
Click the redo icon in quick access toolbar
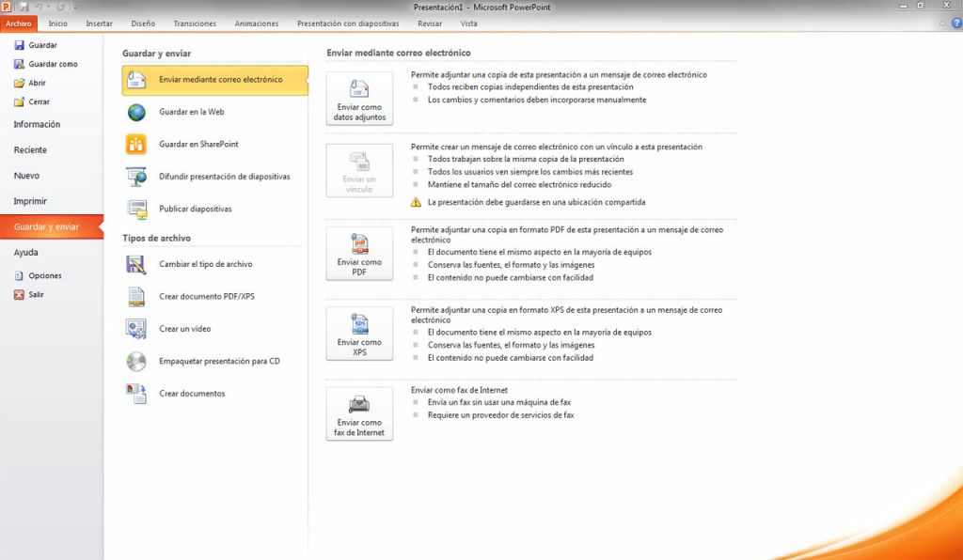(x=60, y=7)
